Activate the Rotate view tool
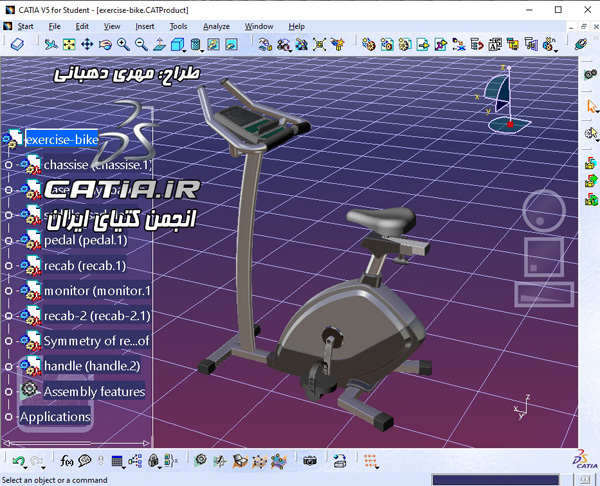This screenshot has width=600, height=486. click(x=105, y=44)
